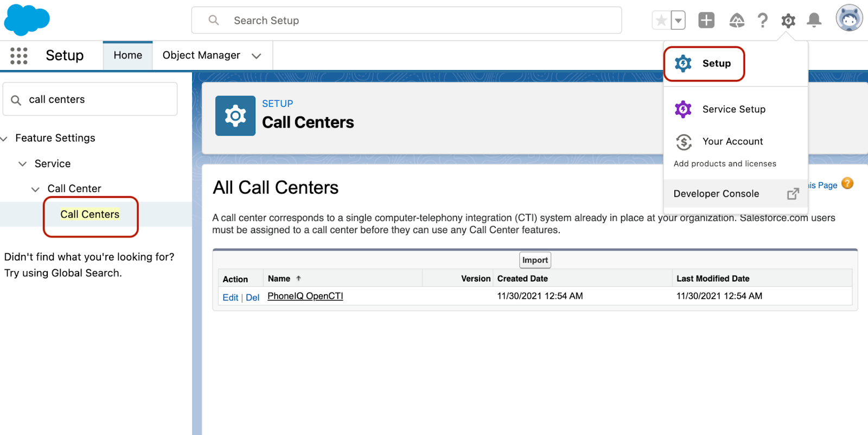Click the Salesforce cloud logo
The image size is (868, 435).
pos(27,20)
